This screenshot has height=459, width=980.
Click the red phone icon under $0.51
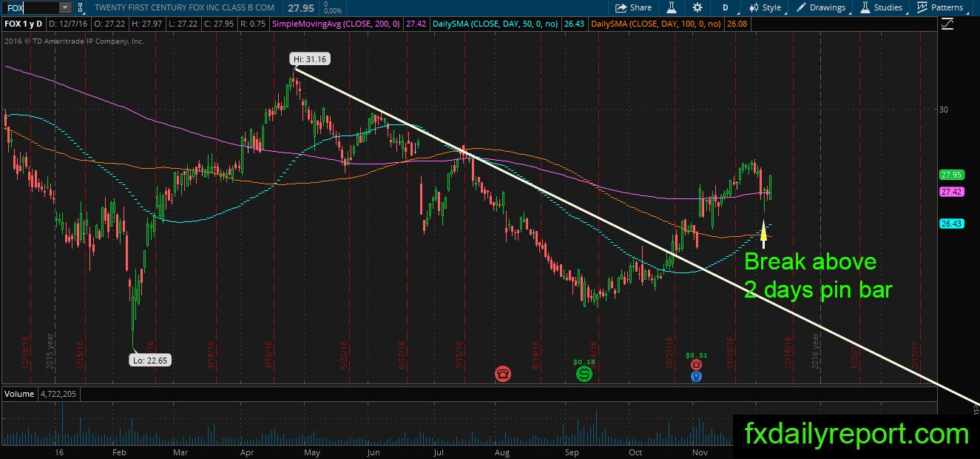point(696,365)
